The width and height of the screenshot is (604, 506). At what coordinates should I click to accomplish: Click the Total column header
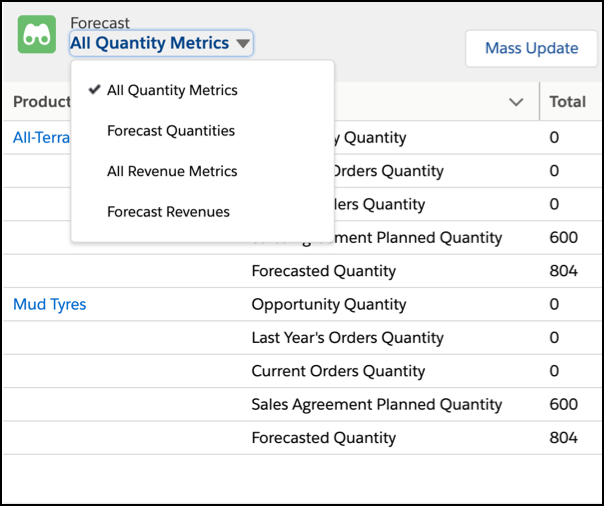pyautogui.click(x=568, y=102)
